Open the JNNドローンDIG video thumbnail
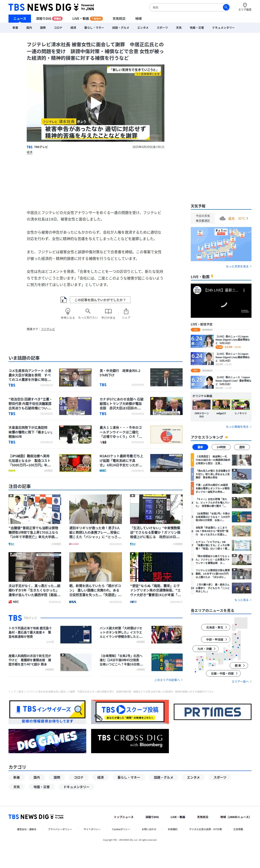260x868 pixels. [201, 404]
